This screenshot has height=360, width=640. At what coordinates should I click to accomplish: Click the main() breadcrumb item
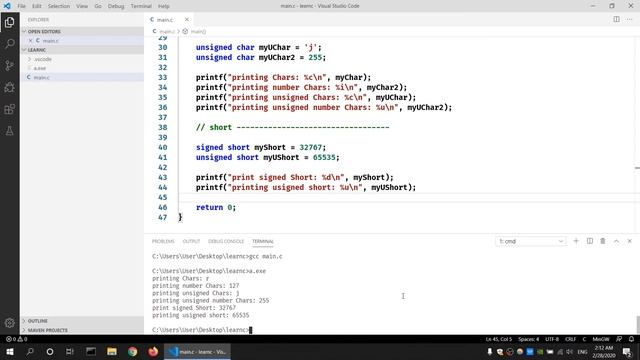[198, 31]
